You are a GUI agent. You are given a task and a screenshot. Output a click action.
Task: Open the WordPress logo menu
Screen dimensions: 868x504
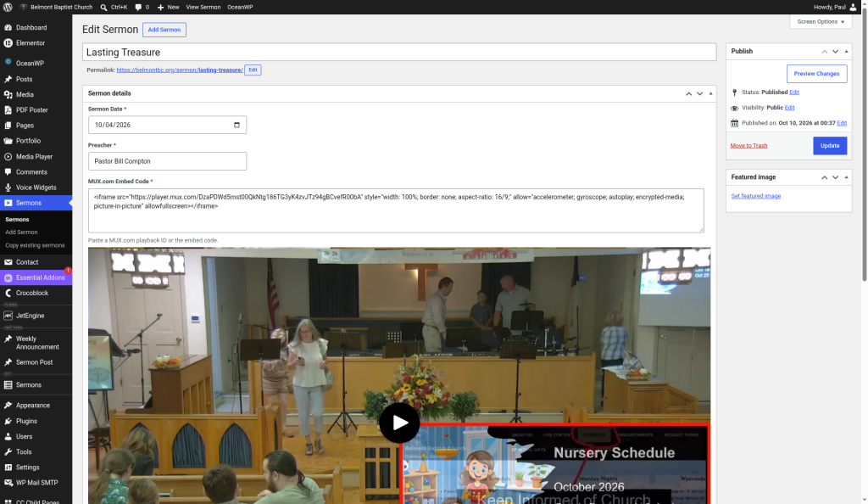pos(8,7)
